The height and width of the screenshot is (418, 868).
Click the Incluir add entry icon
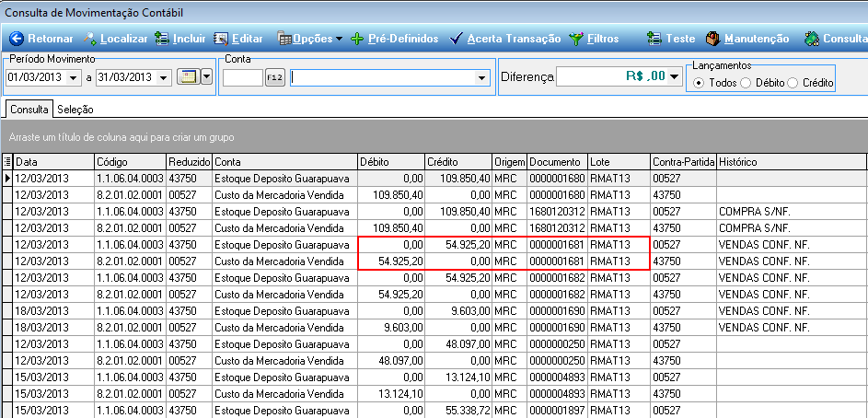click(162, 38)
